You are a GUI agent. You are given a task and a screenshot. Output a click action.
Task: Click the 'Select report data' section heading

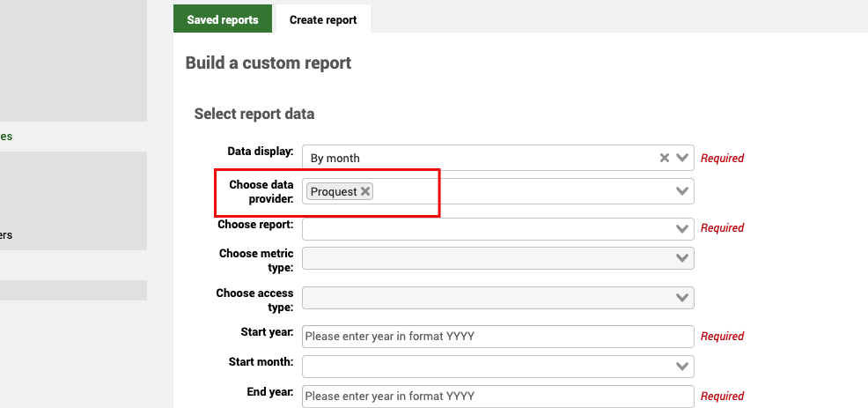[254, 114]
